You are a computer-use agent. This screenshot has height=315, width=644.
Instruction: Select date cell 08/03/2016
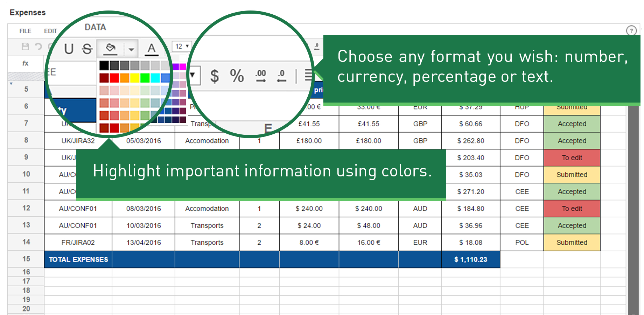[143, 209]
